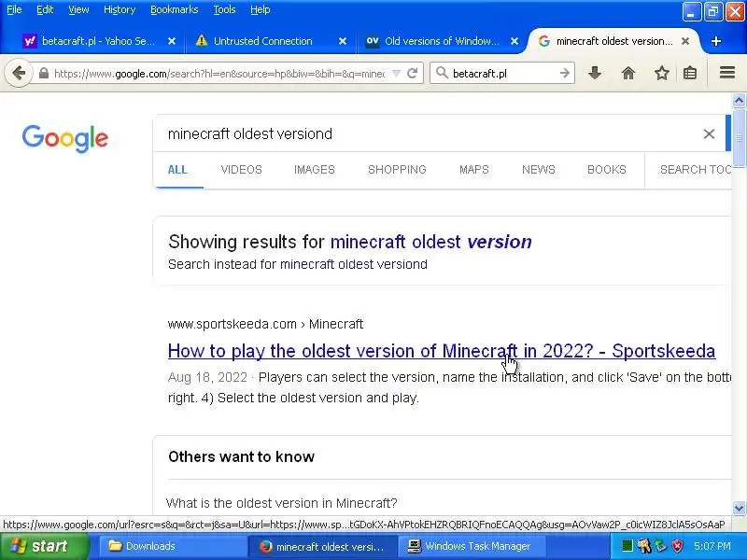
Task: Open the Windows Start button
Action: pos(44,546)
